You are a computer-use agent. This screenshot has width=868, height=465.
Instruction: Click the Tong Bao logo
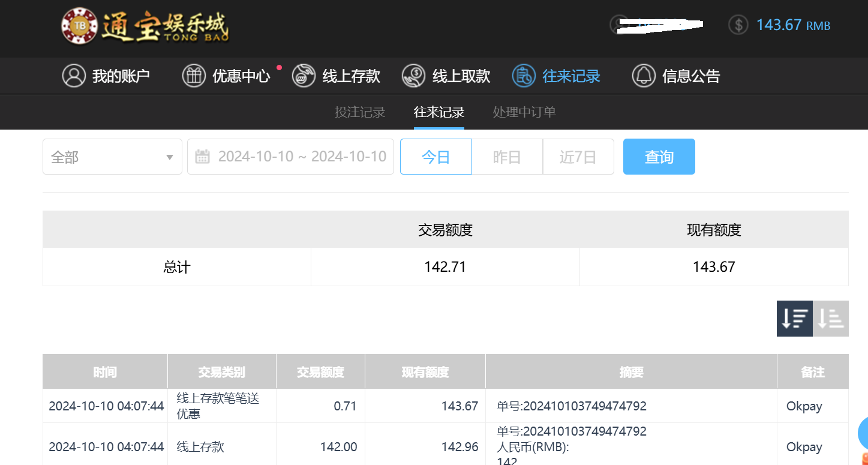(x=145, y=27)
